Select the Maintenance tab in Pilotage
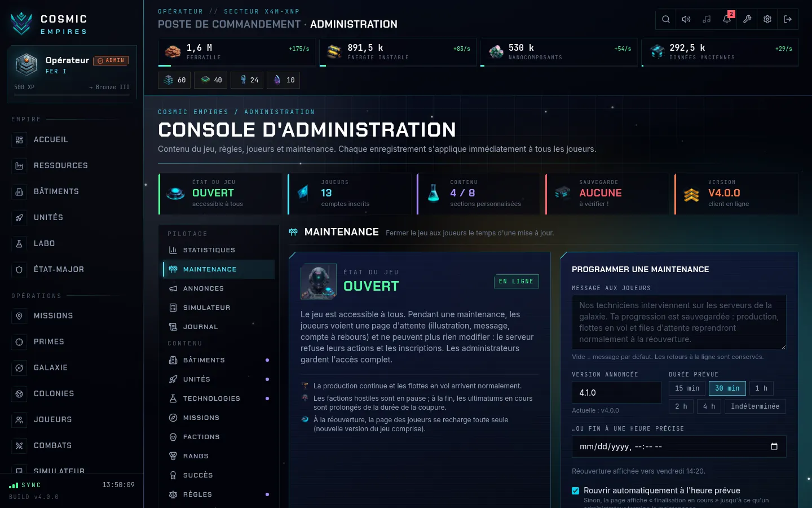The image size is (812, 508). (x=219, y=269)
